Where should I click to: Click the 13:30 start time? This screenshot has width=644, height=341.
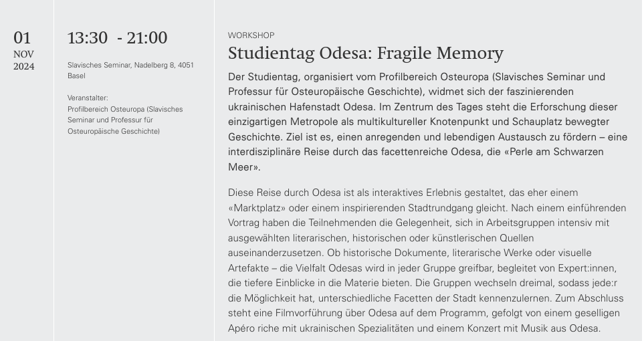[x=87, y=38]
